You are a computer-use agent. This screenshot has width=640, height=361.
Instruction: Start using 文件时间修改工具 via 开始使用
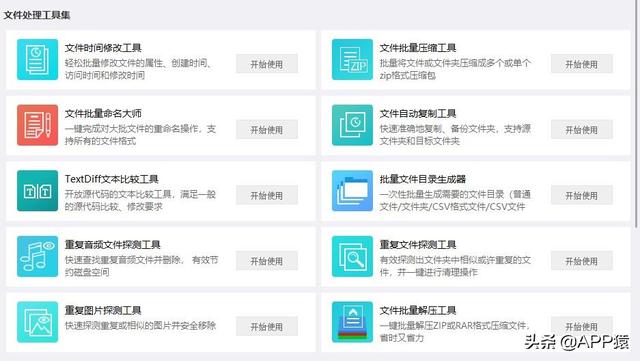(267, 64)
